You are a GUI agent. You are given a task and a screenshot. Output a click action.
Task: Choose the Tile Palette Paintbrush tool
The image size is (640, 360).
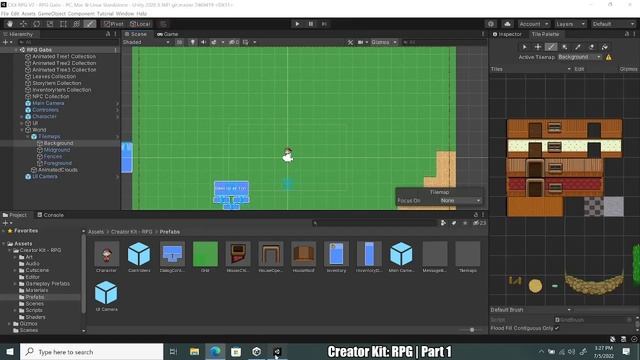tap(551, 47)
